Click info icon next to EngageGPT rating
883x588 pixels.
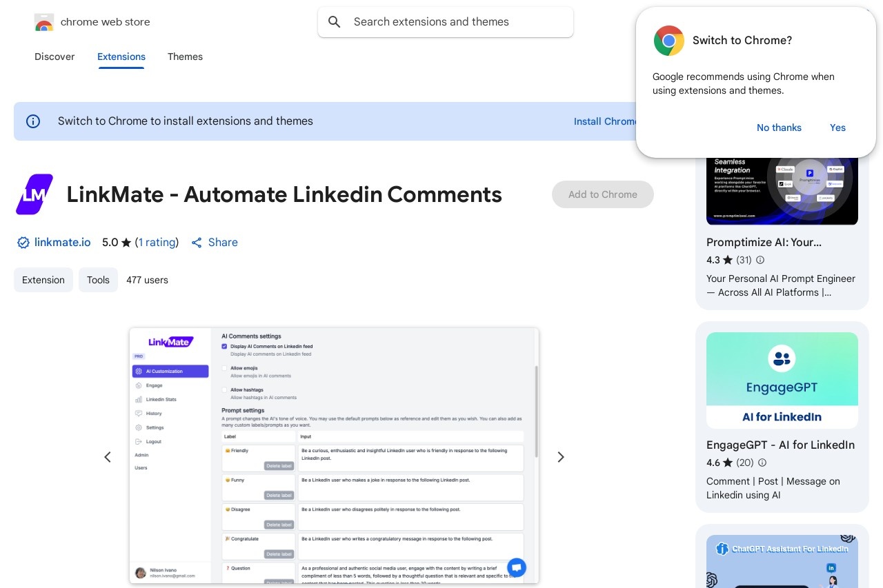(x=762, y=463)
